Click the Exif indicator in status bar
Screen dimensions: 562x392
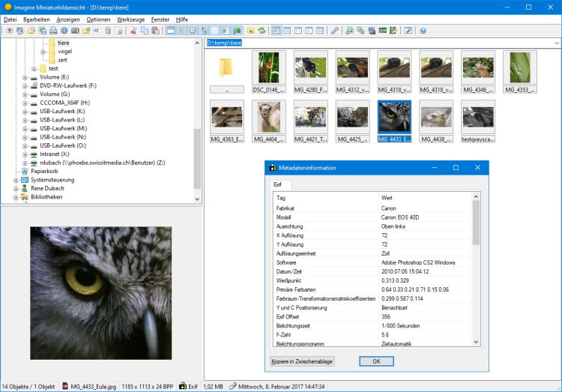[x=188, y=386]
